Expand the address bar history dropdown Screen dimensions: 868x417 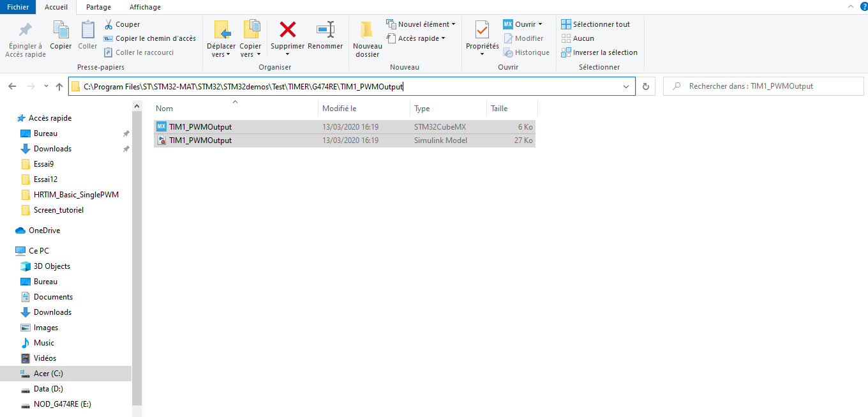[626, 86]
